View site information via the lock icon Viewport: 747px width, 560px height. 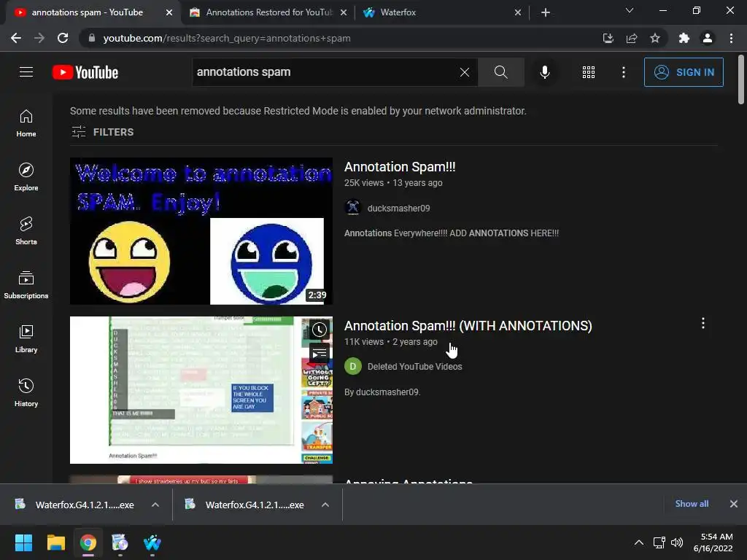click(92, 38)
